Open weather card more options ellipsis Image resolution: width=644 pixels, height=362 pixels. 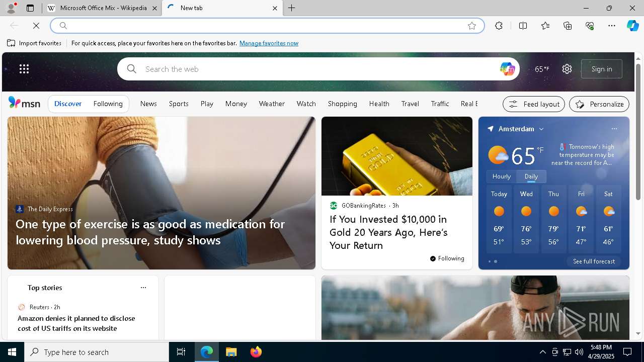[614, 129]
